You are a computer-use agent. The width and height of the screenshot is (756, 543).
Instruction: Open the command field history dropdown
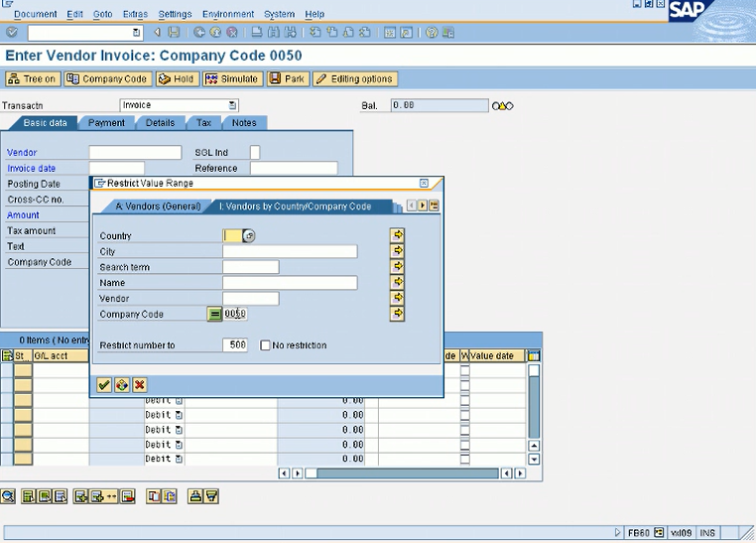tap(137, 33)
